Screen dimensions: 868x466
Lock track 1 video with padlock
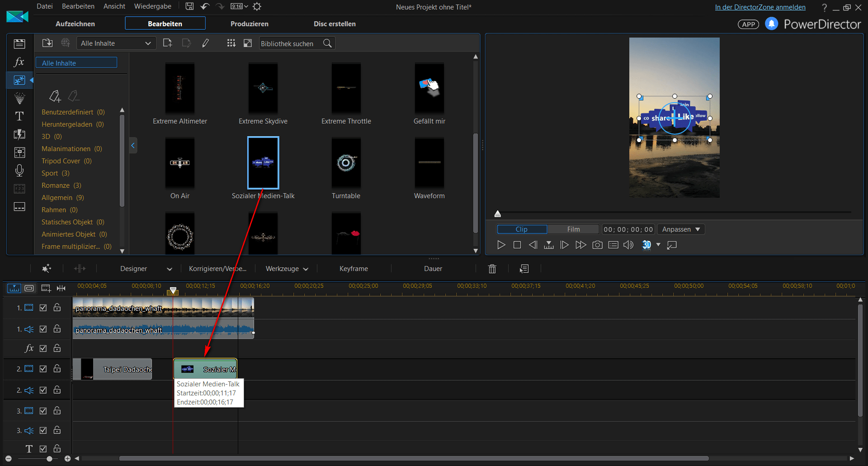tap(57, 307)
